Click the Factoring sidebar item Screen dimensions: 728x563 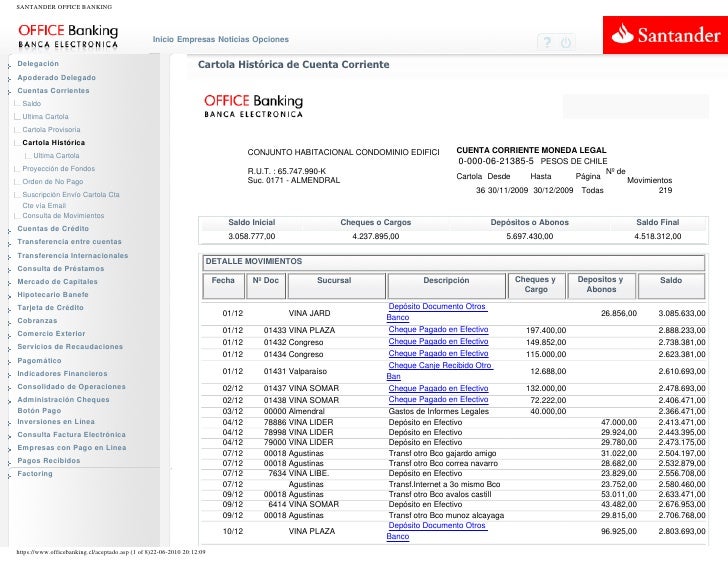tap(35, 473)
